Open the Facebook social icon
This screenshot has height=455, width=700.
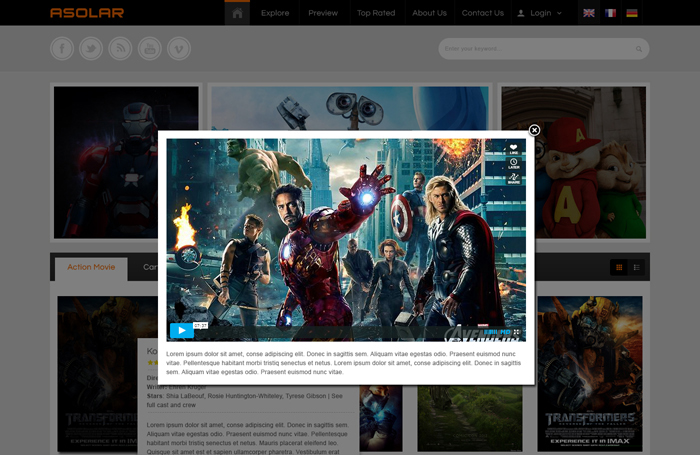click(62, 48)
